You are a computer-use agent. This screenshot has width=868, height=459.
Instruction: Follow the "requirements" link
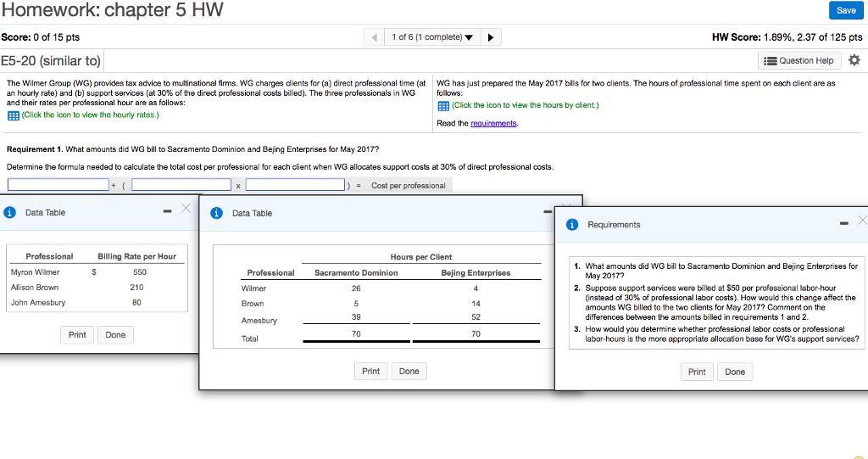(x=493, y=123)
